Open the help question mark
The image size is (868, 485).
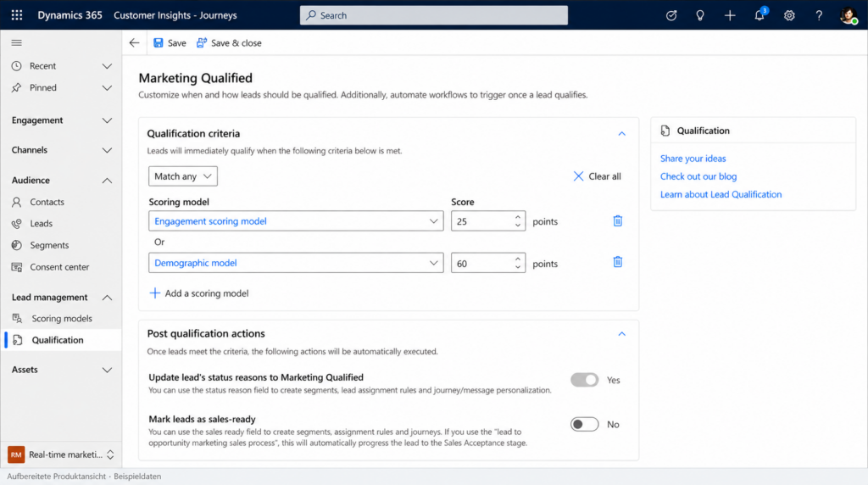[x=819, y=15]
